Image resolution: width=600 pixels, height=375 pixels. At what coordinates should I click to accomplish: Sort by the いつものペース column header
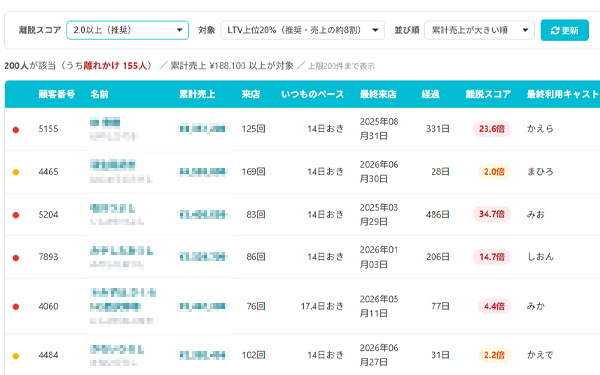[313, 94]
